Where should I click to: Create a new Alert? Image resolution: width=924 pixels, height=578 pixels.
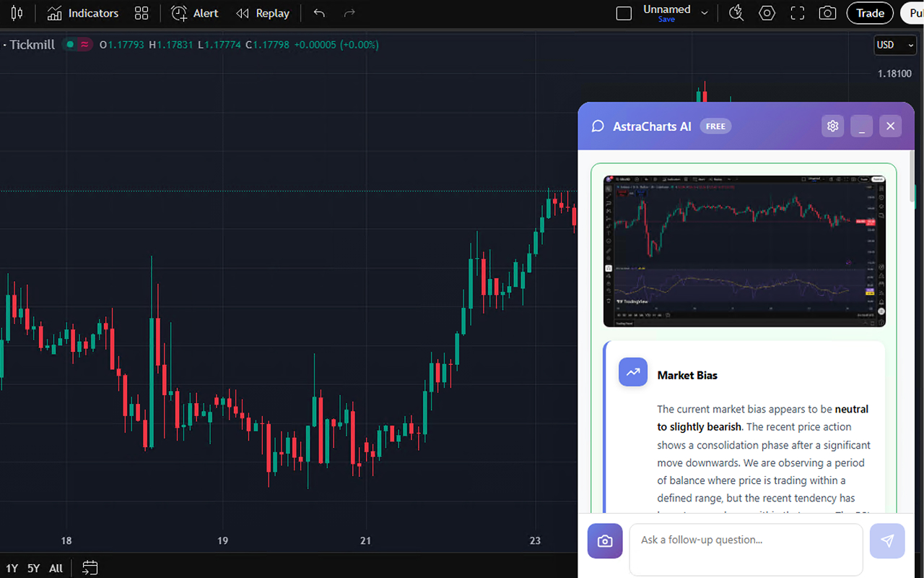[195, 13]
